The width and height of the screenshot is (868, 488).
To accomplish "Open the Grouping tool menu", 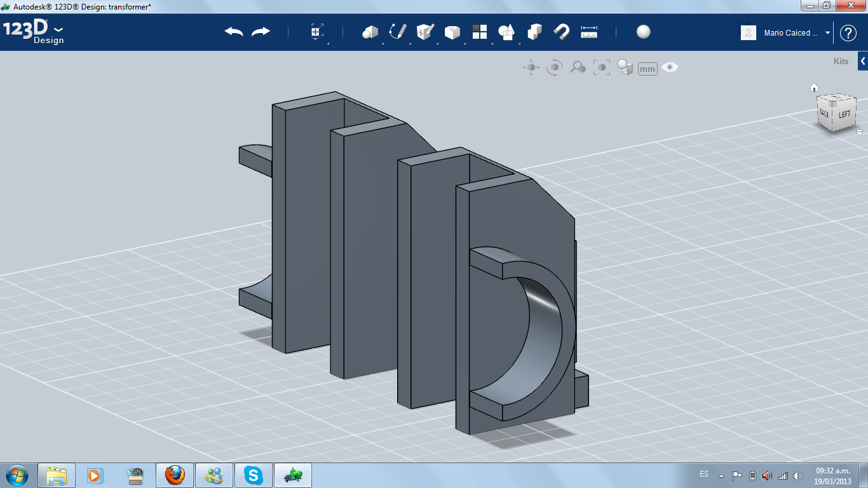I will [x=507, y=32].
